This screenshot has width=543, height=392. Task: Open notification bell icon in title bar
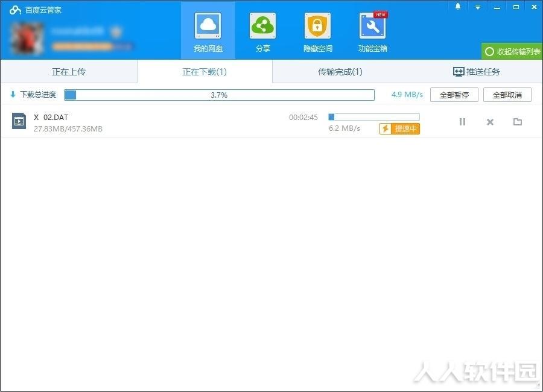point(458,7)
